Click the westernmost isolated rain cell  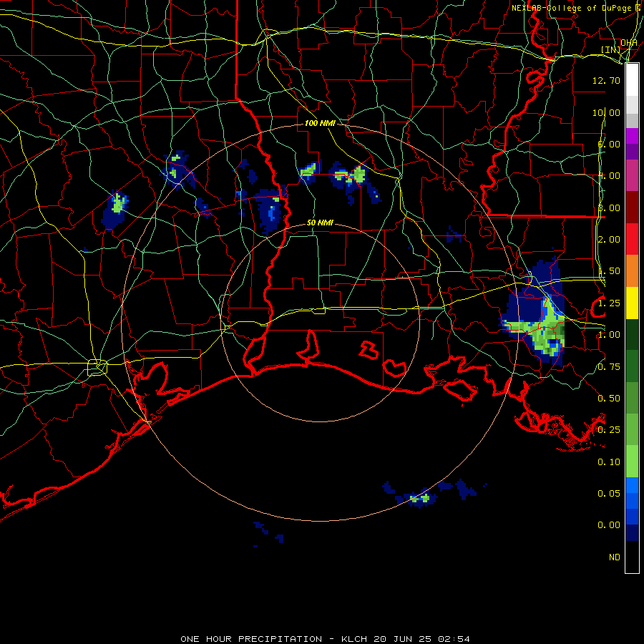tap(115, 210)
